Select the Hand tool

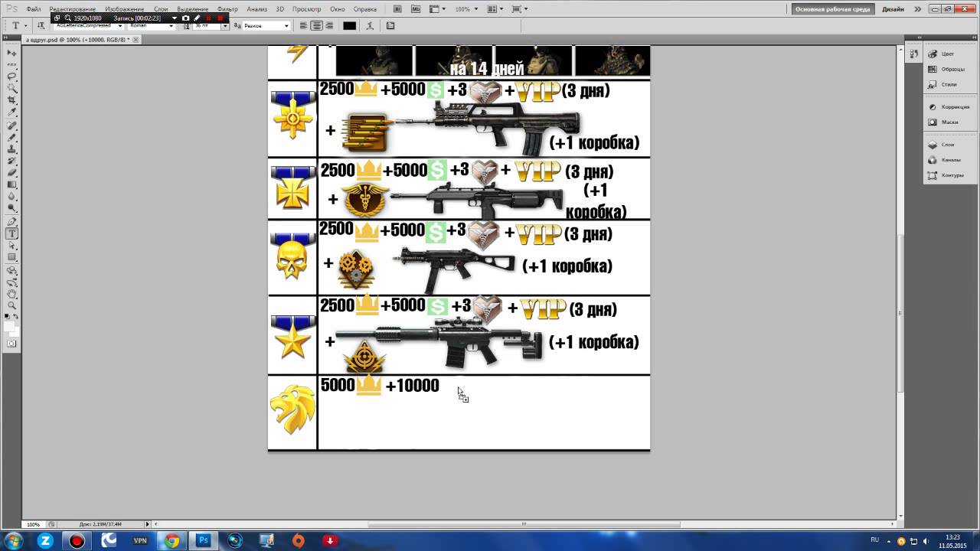click(x=11, y=294)
